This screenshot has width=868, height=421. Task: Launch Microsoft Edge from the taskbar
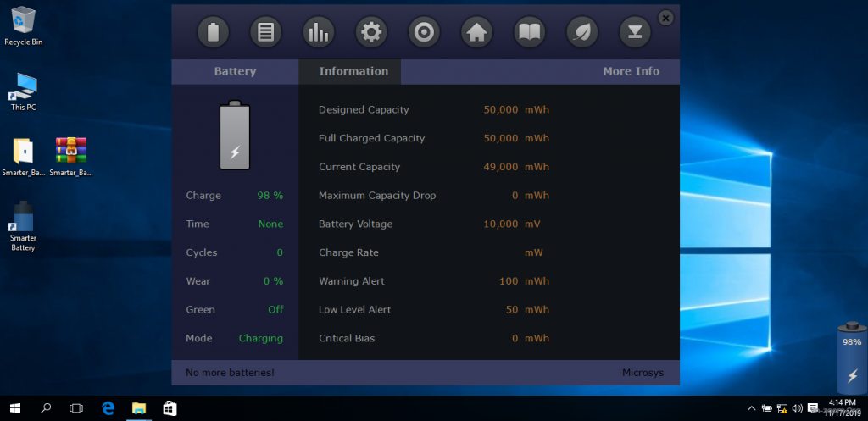pos(108,408)
